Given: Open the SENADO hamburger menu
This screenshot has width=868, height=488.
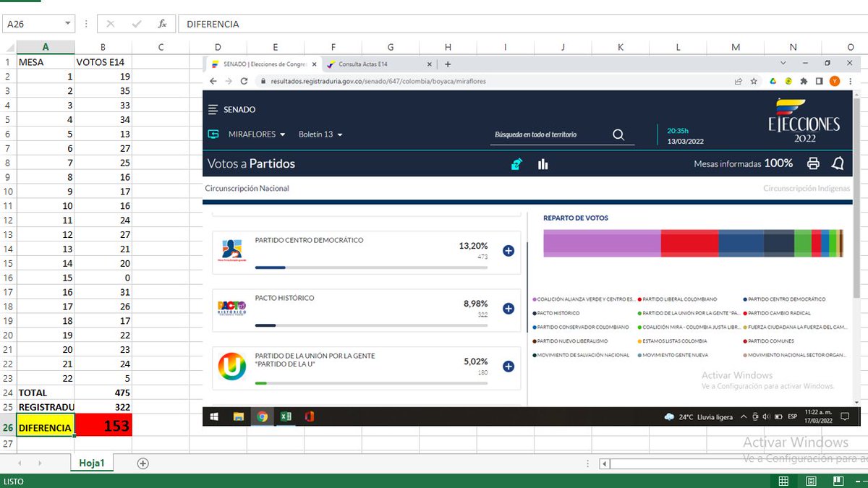Looking at the screenshot, I should [213, 110].
